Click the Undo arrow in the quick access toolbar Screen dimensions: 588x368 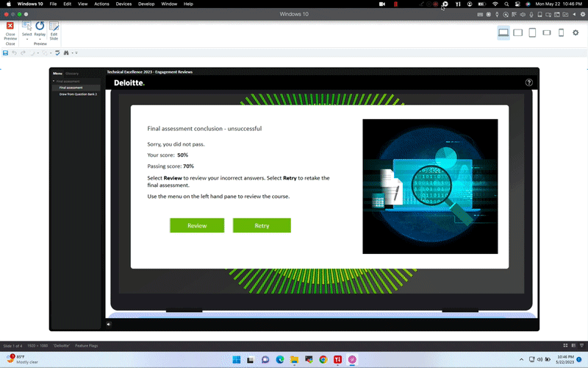(14, 53)
